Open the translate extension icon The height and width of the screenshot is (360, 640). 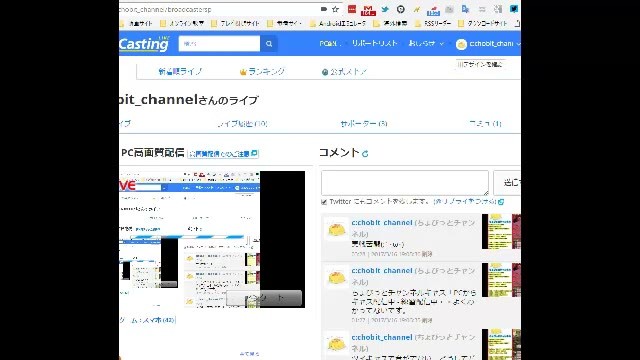[465, 9]
